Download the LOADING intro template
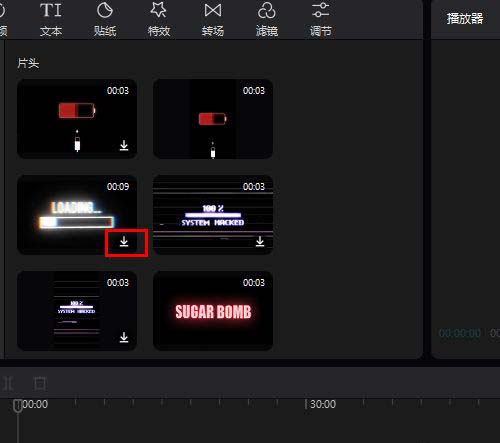Screen dimensions: 500x443 coord(124,241)
